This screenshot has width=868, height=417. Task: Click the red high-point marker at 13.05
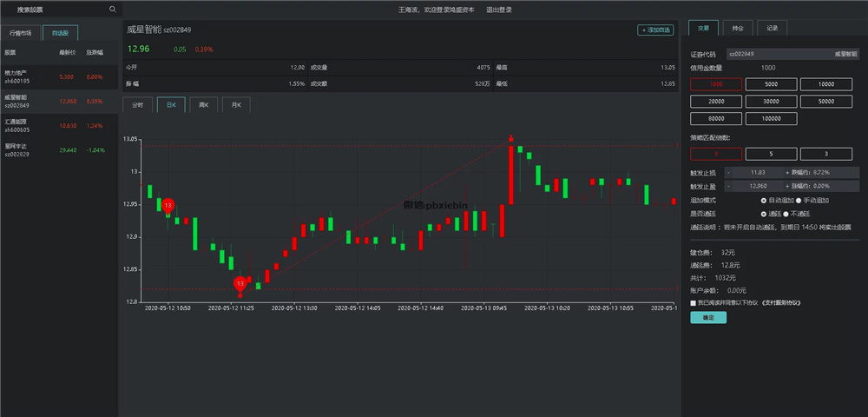pyautogui.click(x=511, y=138)
